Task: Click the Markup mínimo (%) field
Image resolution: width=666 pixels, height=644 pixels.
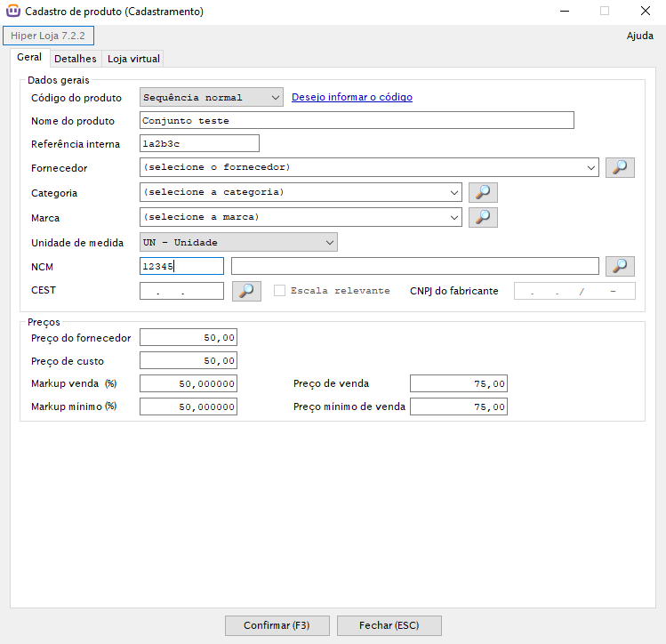Action: pos(189,407)
